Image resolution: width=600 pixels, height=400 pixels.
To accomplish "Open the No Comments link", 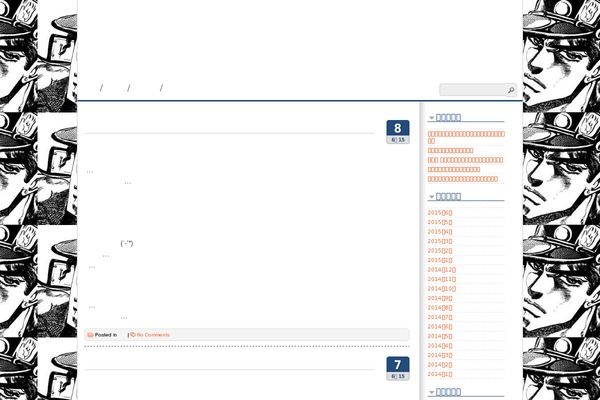I will click(153, 335).
